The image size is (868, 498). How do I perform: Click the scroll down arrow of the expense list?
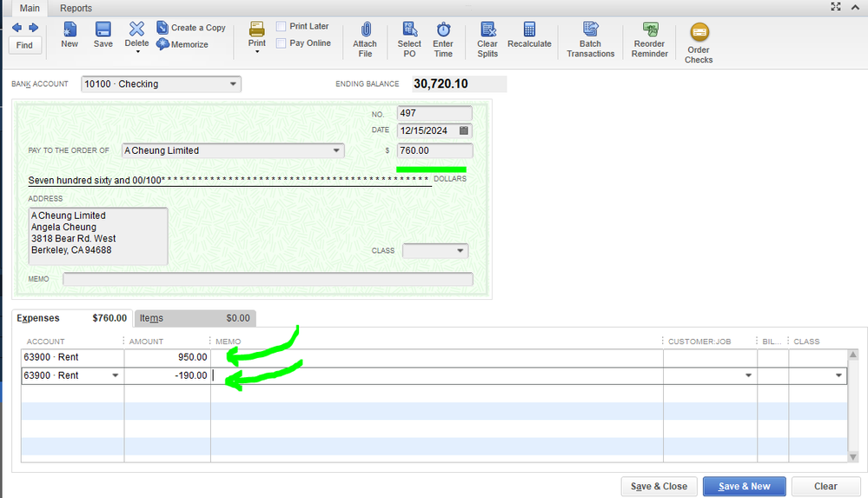853,457
